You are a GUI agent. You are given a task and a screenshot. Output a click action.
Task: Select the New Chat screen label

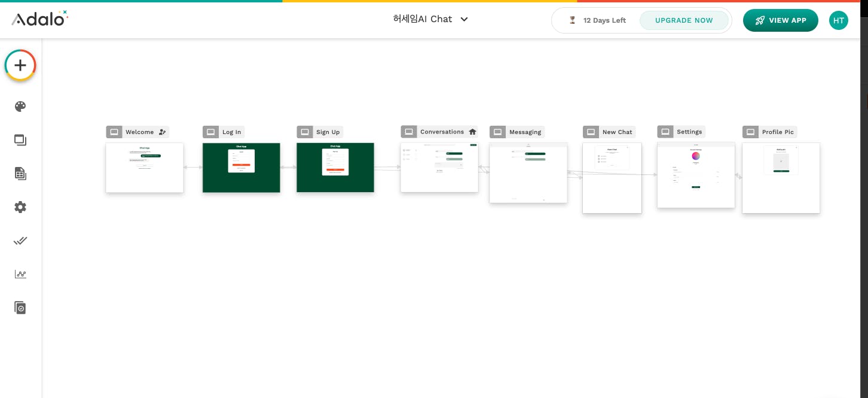617,132
